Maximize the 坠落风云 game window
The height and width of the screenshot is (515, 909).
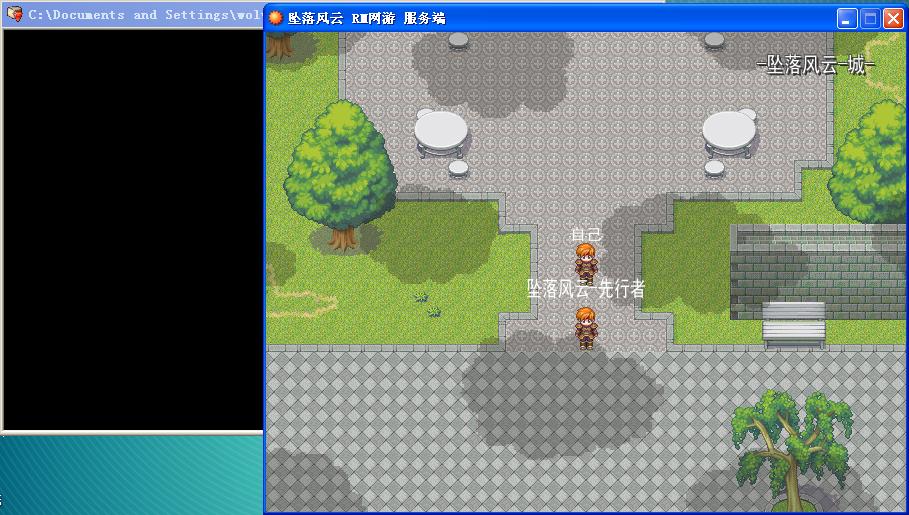[870, 19]
